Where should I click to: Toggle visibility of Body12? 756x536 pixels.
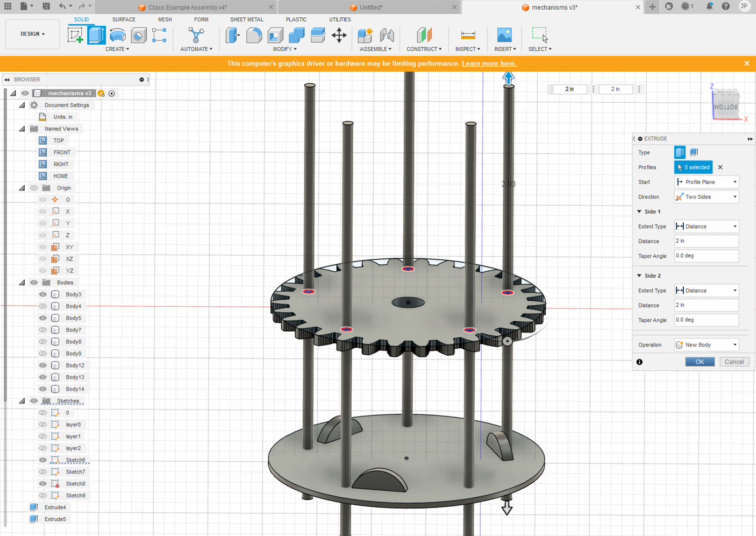(43, 365)
